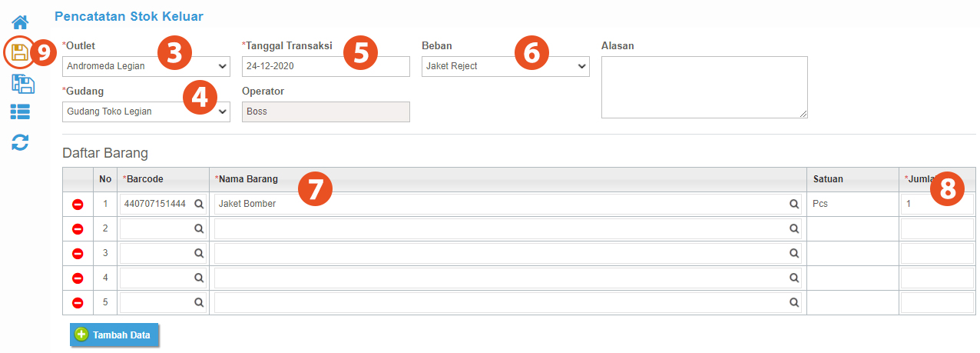Click the Tanggal Transaksi date field
980x353 pixels.
tap(326, 66)
